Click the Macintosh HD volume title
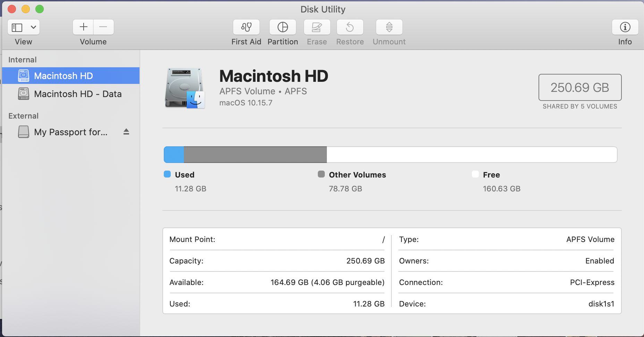The height and width of the screenshot is (337, 644). (x=274, y=76)
